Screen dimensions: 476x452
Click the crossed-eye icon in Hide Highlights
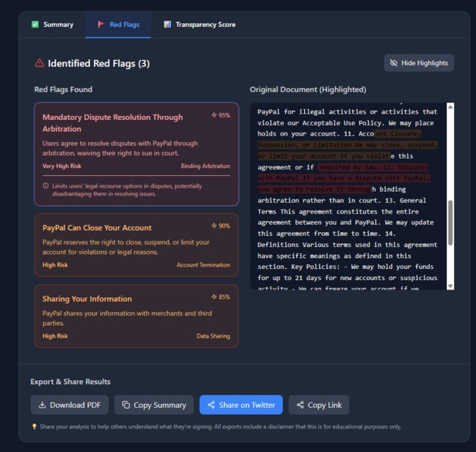click(393, 63)
